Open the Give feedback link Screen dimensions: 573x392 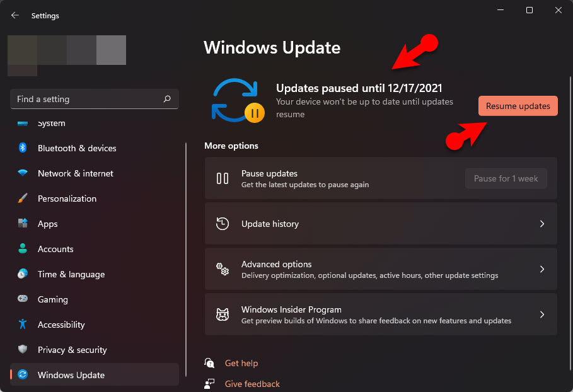pyautogui.click(x=252, y=384)
